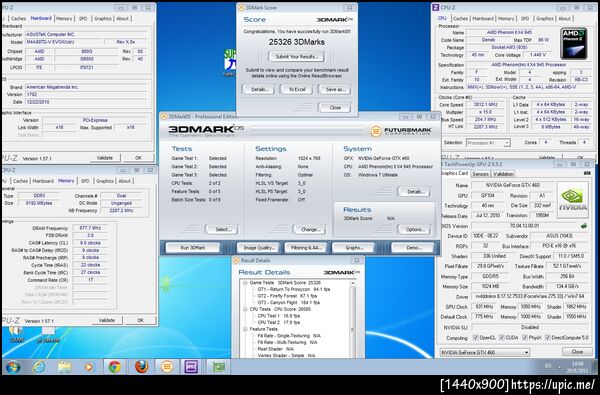Toggle the DirectCompute 5.0 checkbox

click(548, 338)
